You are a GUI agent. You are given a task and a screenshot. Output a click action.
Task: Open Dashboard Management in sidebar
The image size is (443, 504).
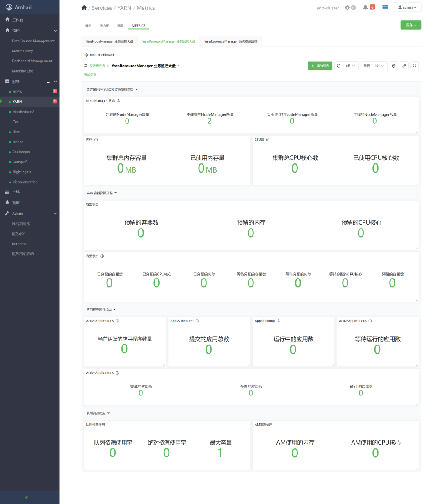pyautogui.click(x=32, y=61)
